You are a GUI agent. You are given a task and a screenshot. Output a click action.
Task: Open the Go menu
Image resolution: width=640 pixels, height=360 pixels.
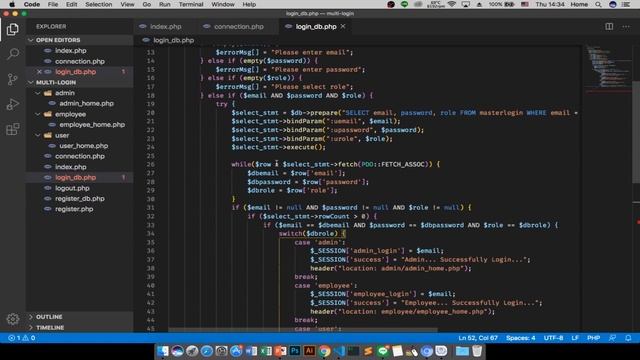147,4
